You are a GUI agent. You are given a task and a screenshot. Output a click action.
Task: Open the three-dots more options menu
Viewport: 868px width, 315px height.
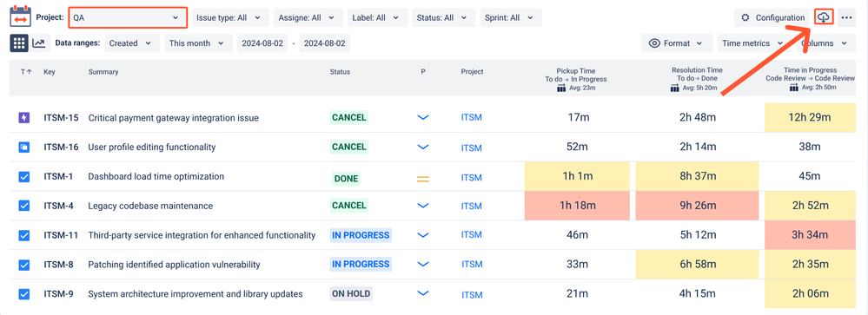pos(846,17)
